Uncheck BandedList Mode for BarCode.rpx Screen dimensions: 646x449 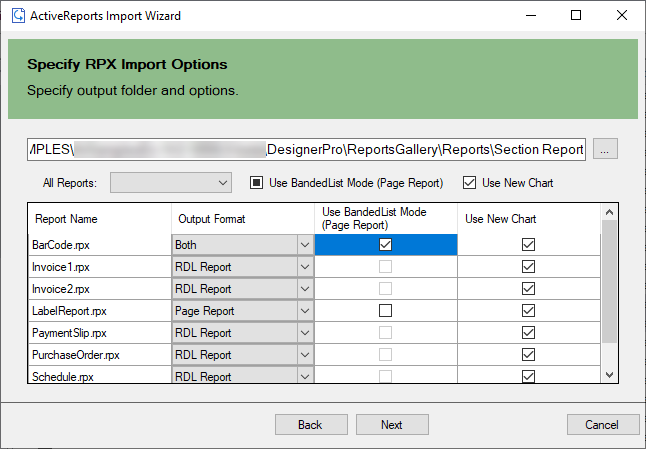tap(385, 245)
